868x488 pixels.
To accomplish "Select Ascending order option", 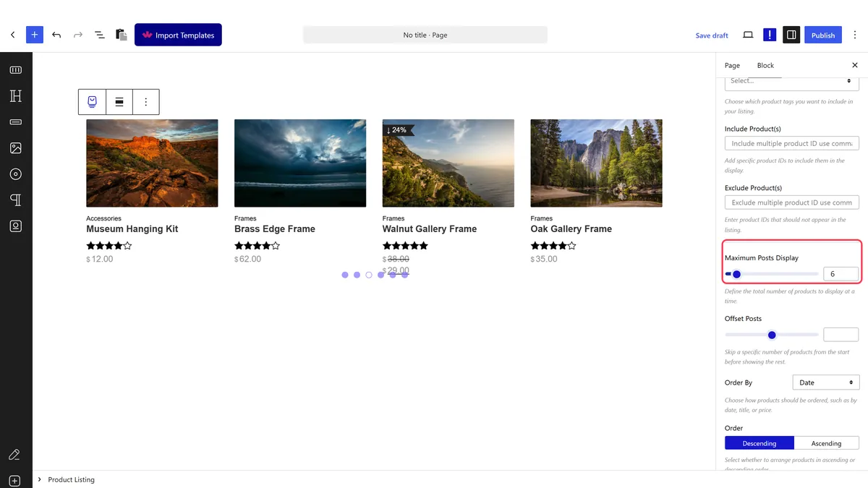I will [826, 443].
